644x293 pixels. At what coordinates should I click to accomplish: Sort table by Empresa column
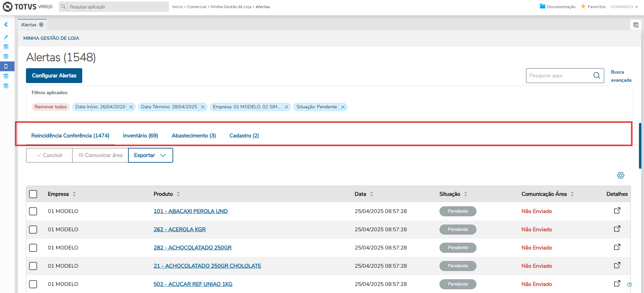point(74,194)
